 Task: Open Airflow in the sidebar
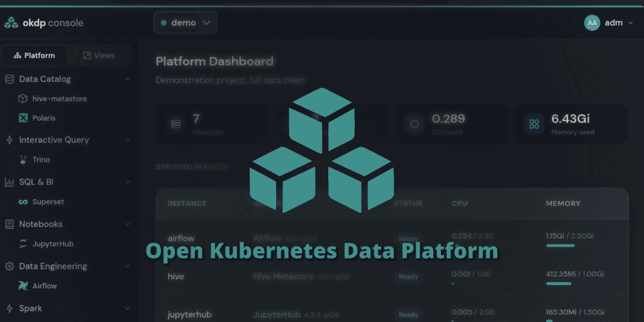point(45,286)
